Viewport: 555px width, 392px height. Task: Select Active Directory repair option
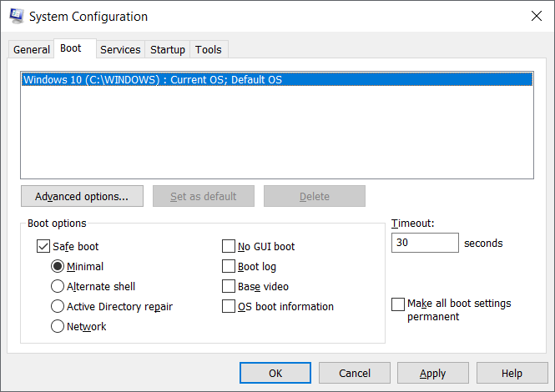[58, 307]
